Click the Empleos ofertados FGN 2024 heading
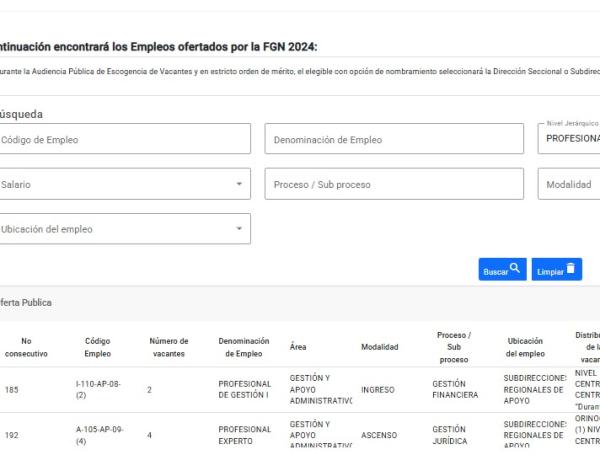 (158, 47)
